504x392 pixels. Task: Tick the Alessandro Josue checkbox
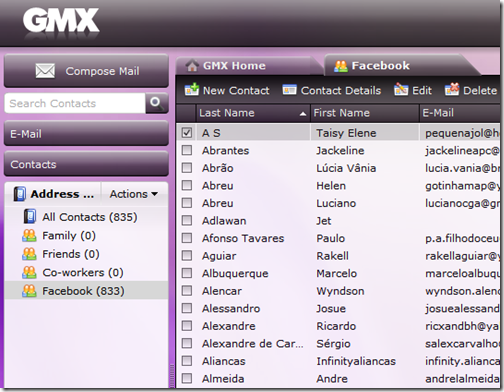tap(187, 308)
